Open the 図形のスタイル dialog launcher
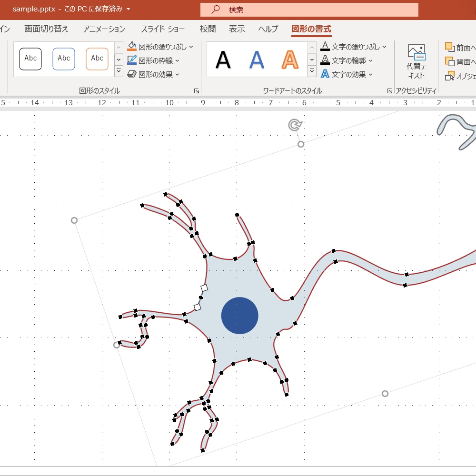The height and width of the screenshot is (476, 476). pos(197,91)
